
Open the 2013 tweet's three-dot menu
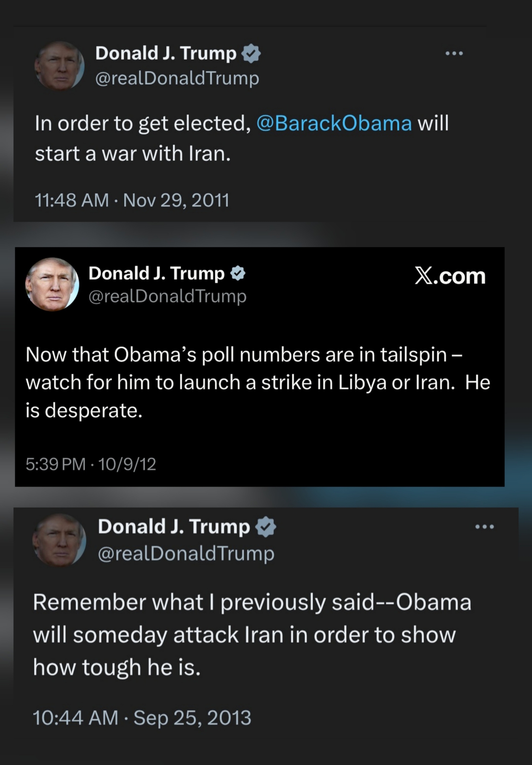(485, 527)
